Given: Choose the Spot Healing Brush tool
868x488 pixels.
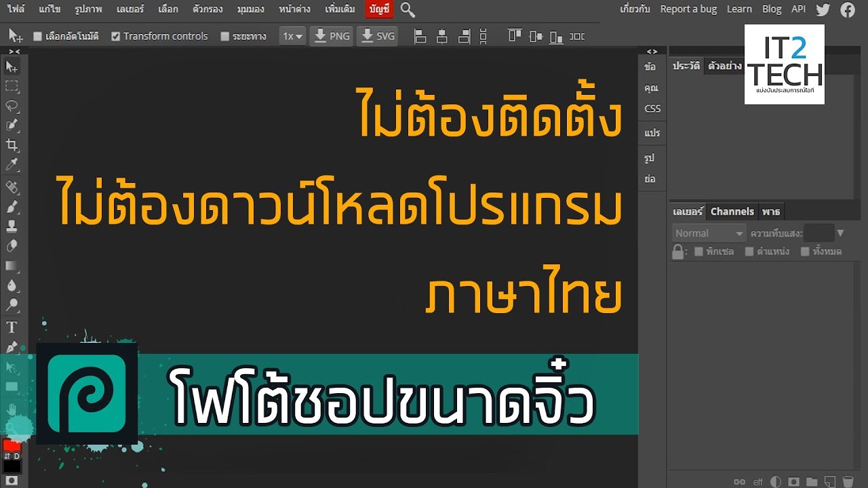Looking at the screenshot, I should click(12, 187).
